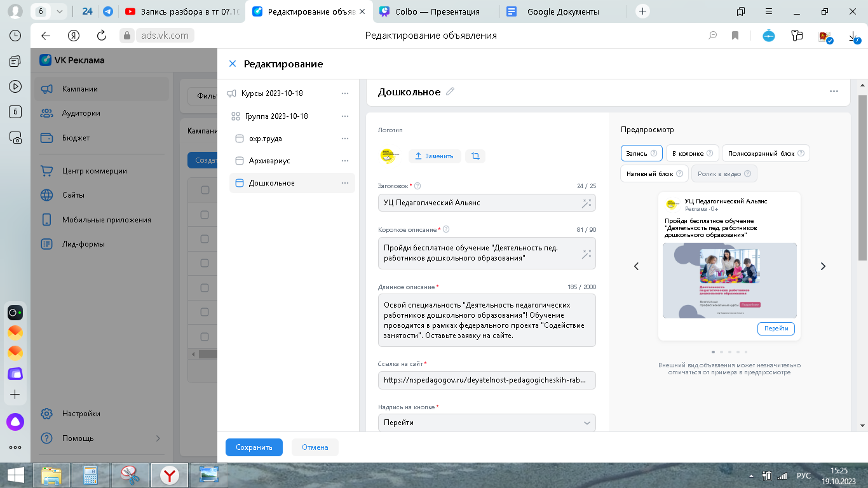Image resolution: width=868 pixels, height=488 pixels.
Task: Open the browser tab group dropdown arrow
Action: pyautogui.click(x=60, y=11)
